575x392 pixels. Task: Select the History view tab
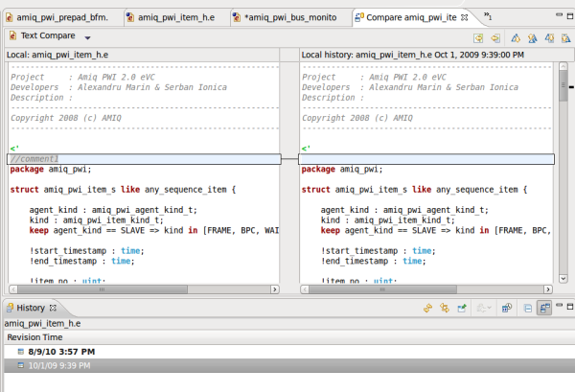tap(31, 308)
